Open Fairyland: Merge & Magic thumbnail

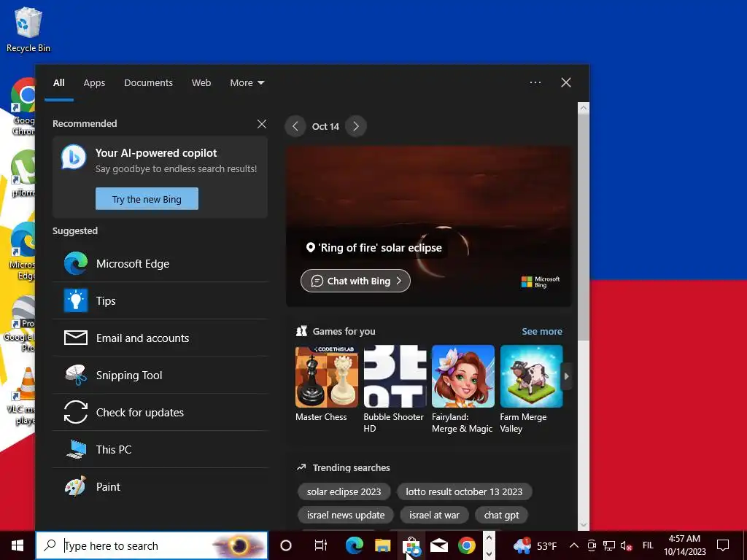[463, 376]
